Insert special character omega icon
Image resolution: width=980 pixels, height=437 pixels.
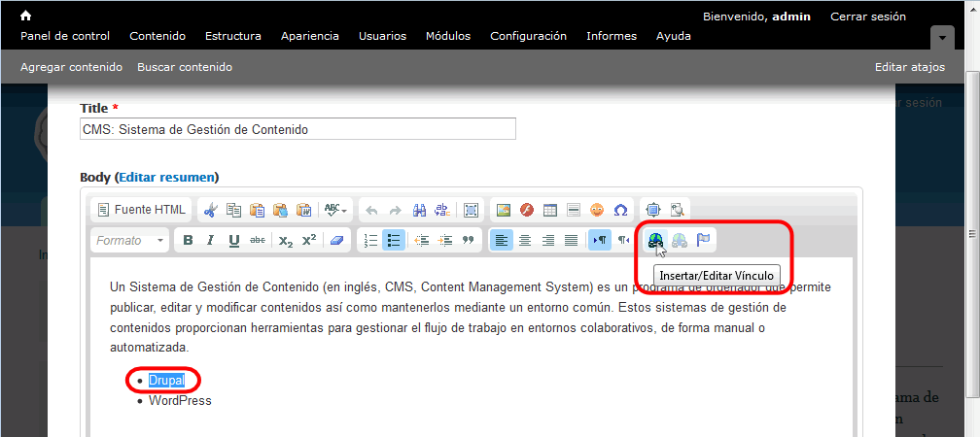click(x=620, y=211)
